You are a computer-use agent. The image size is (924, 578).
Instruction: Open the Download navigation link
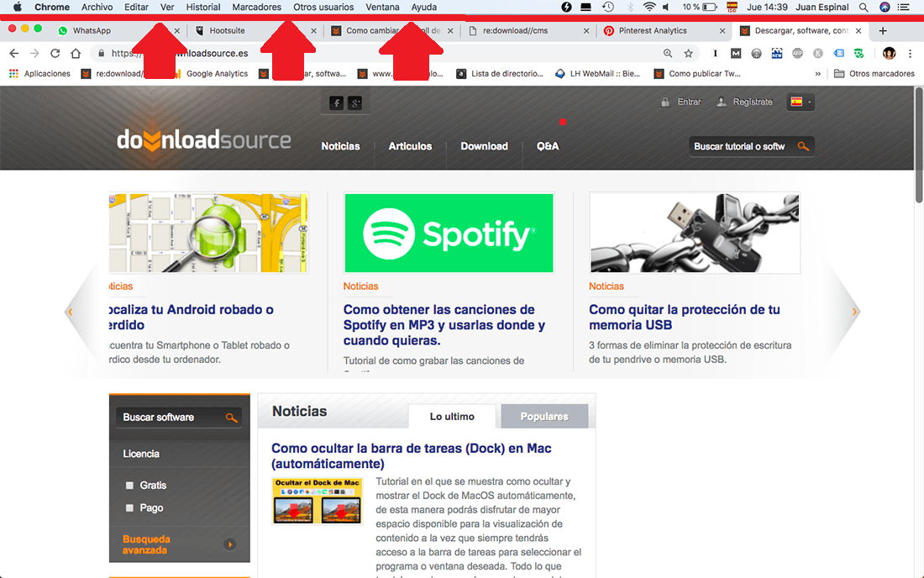484,146
